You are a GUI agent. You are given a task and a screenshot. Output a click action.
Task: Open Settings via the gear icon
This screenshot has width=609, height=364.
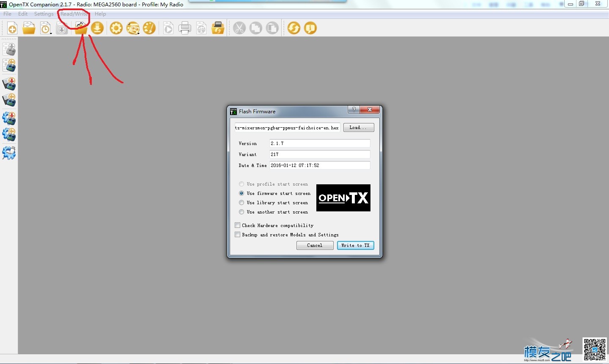116,28
